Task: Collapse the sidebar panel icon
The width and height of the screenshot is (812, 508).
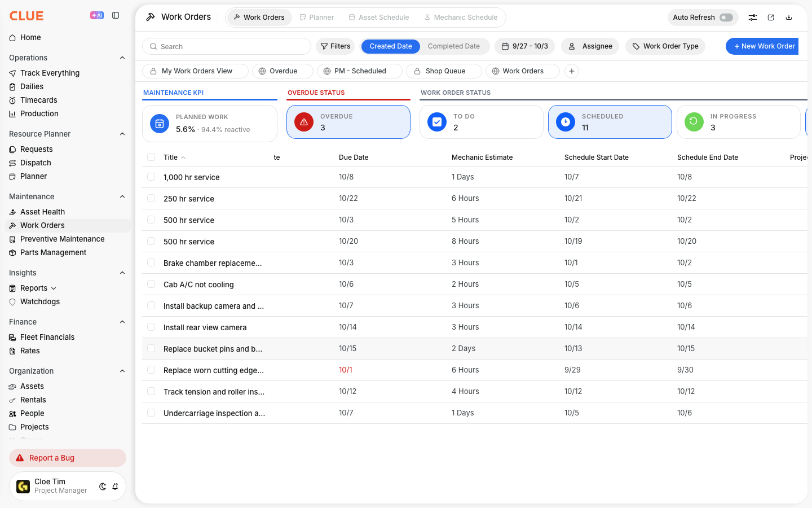Action: click(116, 15)
